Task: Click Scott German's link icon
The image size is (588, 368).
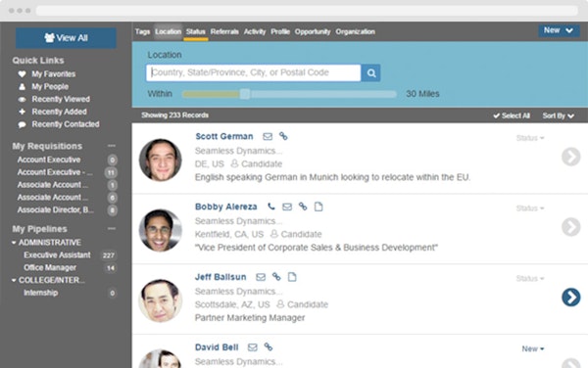Action: pyautogui.click(x=283, y=136)
